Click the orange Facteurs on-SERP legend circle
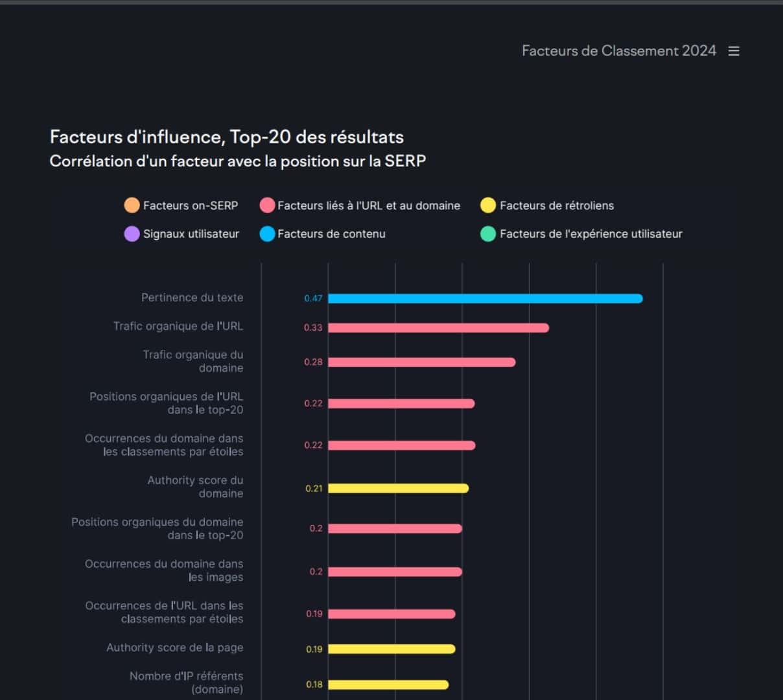Image resolution: width=783 pixels, height=700 pixels. [x=132, y=205]
